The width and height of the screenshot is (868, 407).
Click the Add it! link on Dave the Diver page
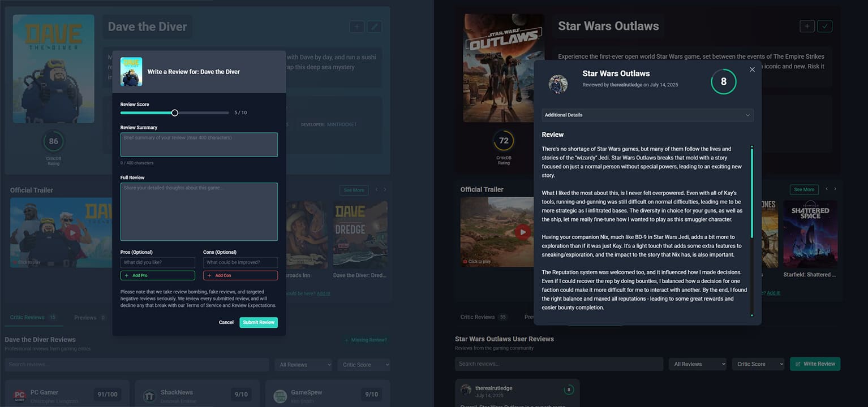click(x=323, y=293)
